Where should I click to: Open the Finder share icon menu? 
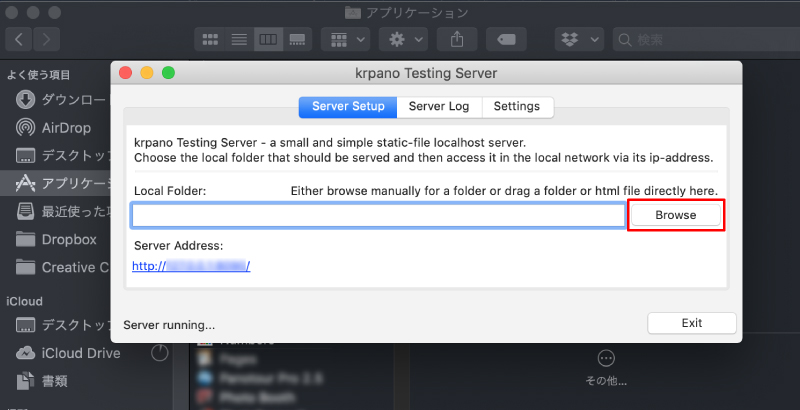[458, 40]
